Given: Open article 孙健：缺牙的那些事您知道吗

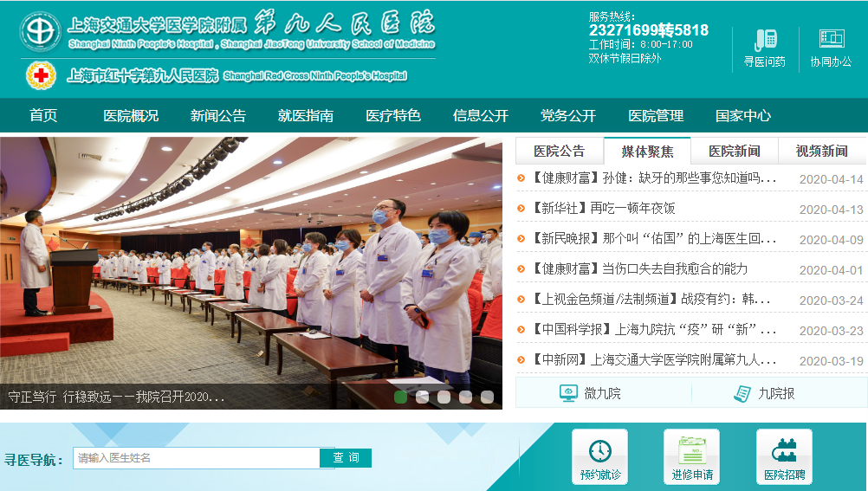Looking at the screenshot, I should pos(653,178).
